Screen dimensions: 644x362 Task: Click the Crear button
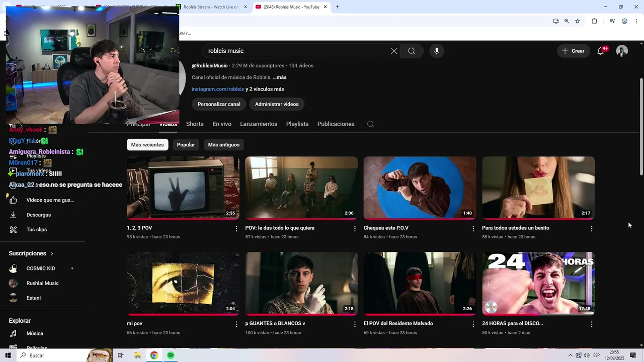573,51
